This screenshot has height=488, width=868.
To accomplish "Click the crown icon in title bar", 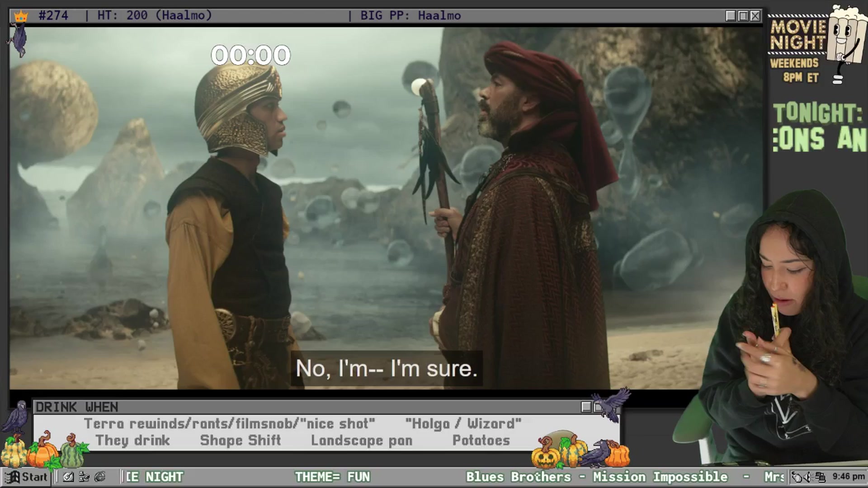I will (x=21, y=16).
